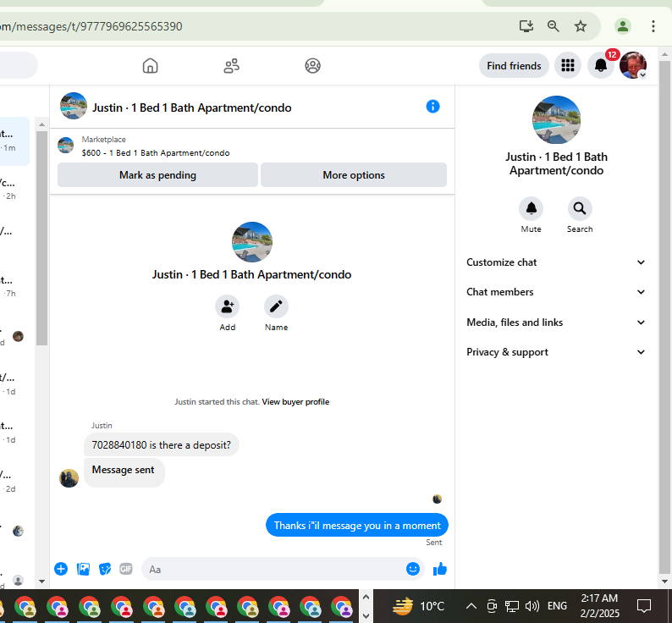The width and height of the screenshot is (672, 623).
Task: Click the Mark as pending button
Action: tap(157, 175)
